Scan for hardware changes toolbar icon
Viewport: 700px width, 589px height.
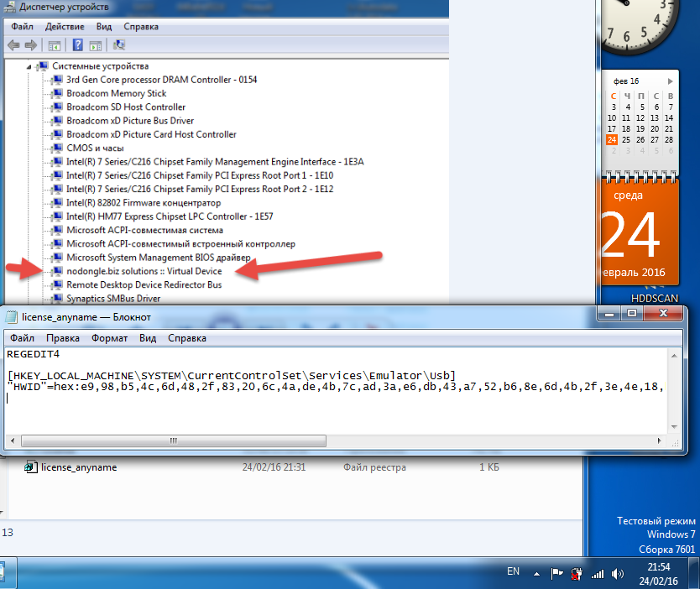(x=119, y=45)
